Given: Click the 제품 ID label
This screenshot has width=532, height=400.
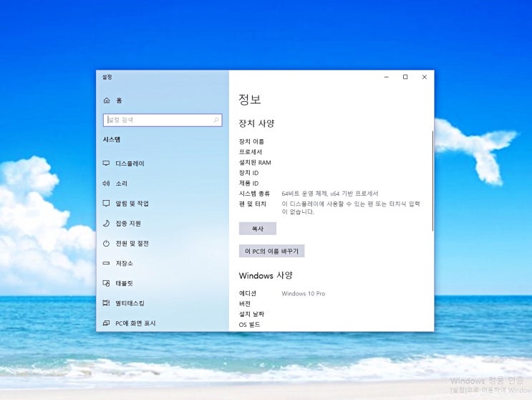Looking at the screenshot, I should [x=248, y=184].
